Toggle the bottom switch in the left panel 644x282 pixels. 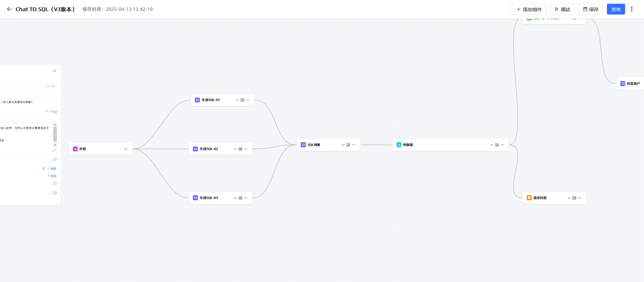coord(54,193)
